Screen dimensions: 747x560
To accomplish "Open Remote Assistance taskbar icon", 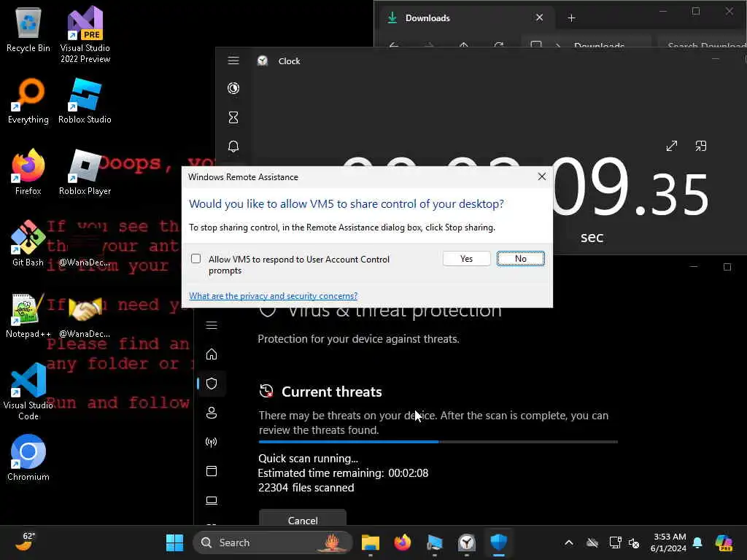I will point(435,542).
